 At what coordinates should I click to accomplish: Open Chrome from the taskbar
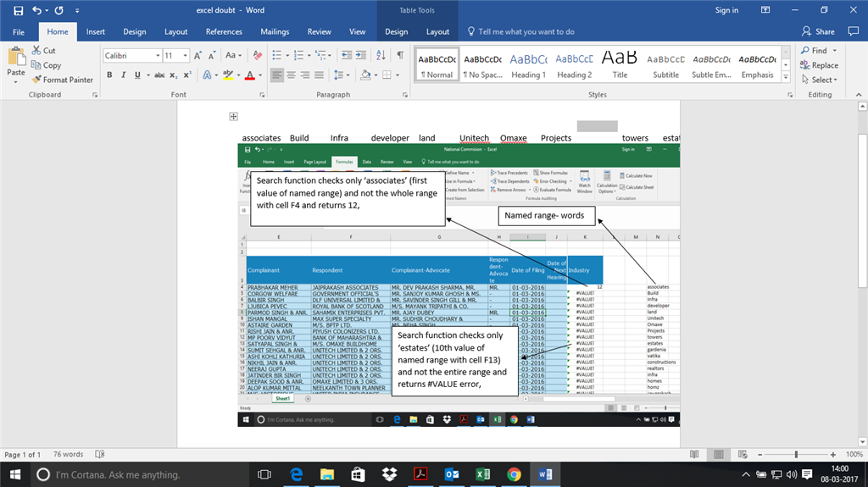(514, 474)
